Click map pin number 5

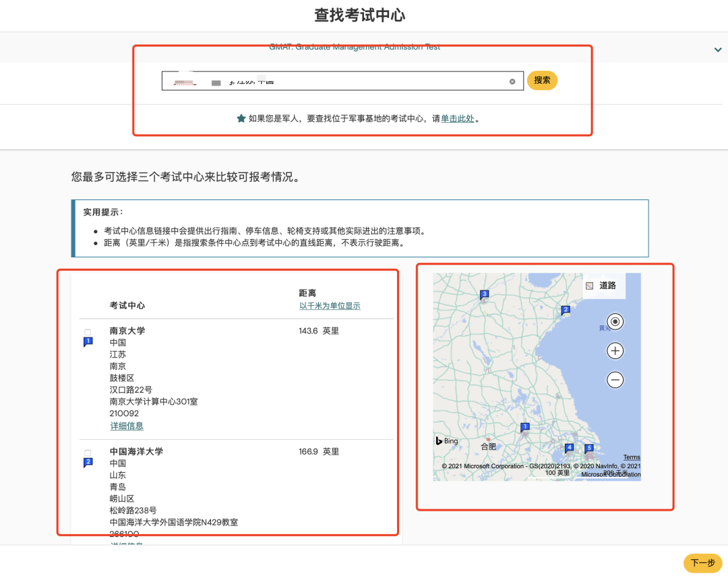(588, 448)
